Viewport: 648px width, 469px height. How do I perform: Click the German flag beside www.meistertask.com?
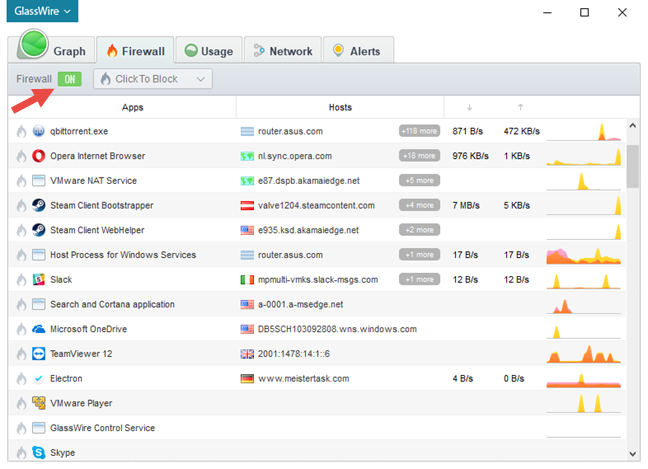pos(247,379)
